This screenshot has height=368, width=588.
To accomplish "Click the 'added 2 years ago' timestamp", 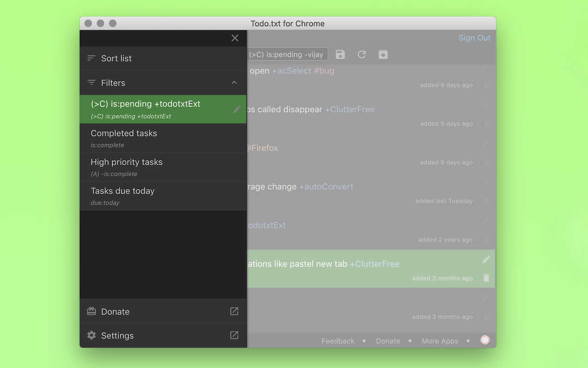I will pyautogui.click(x=445, y=240).
